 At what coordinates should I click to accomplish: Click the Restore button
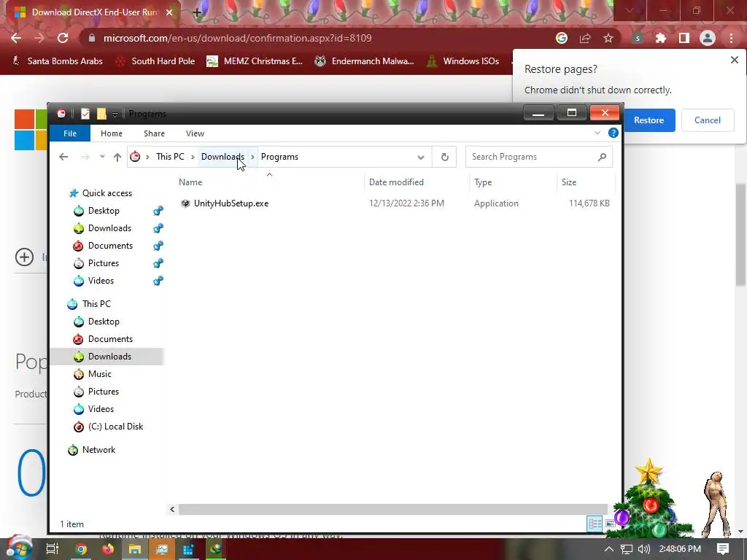coord(649,120)
